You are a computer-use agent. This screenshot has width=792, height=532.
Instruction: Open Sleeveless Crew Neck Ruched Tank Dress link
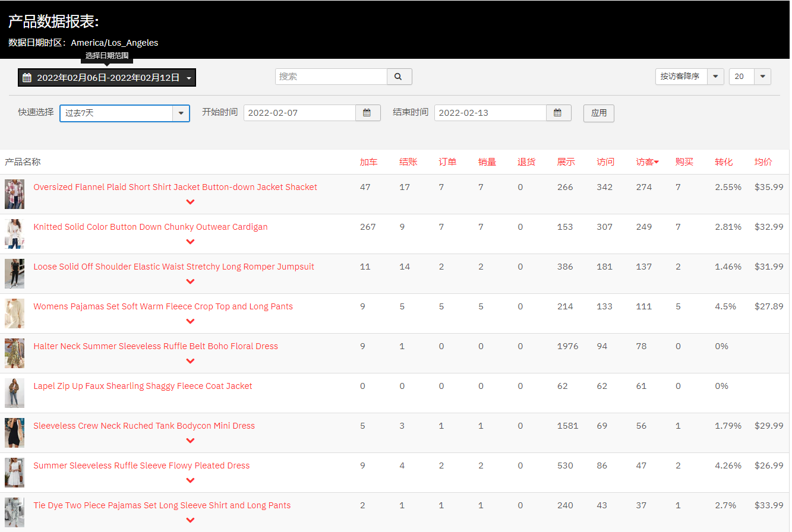point(144,426)
